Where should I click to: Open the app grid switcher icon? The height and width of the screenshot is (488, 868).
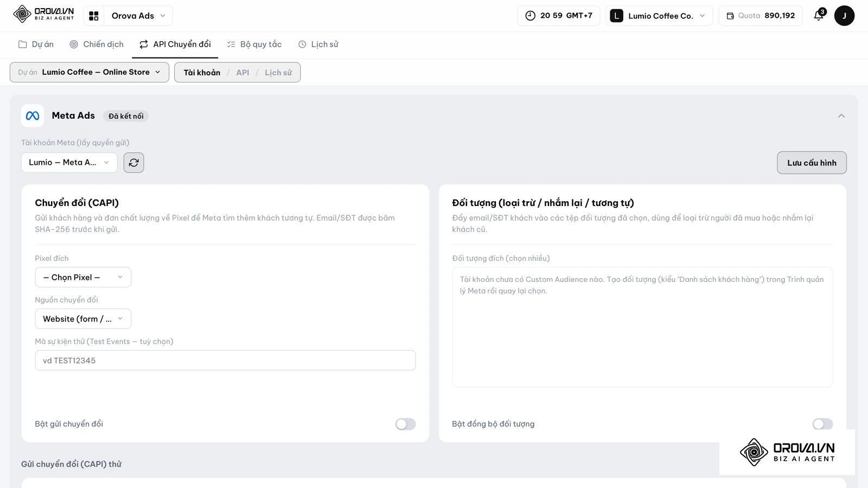coord(94,16)
